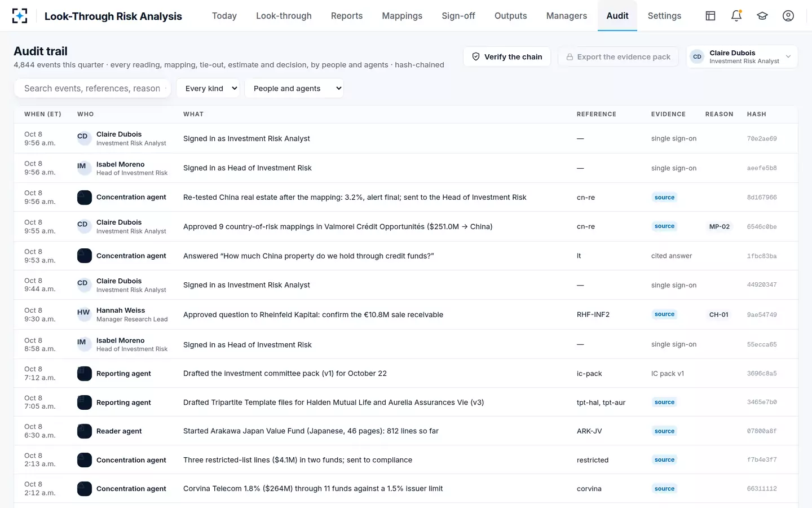Open the Mappings tab
Viewport: 812px width, 508px height.
pyautogui.click(x=402, y=16)
